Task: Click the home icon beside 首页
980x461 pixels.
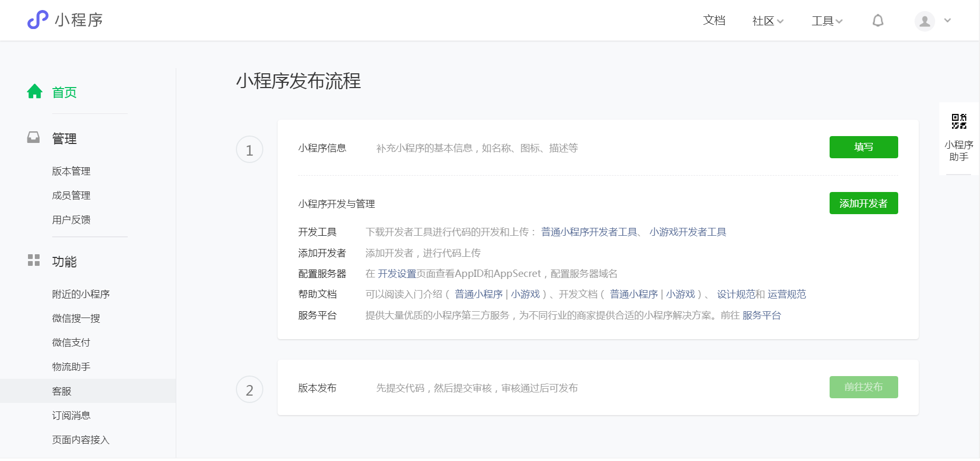Action: (35, 91)
